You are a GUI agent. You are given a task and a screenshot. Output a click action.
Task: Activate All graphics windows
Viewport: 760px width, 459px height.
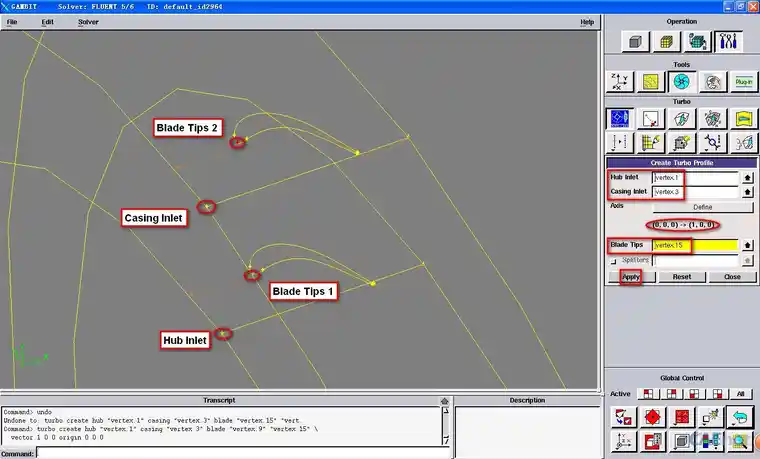[x=741, y=394]
